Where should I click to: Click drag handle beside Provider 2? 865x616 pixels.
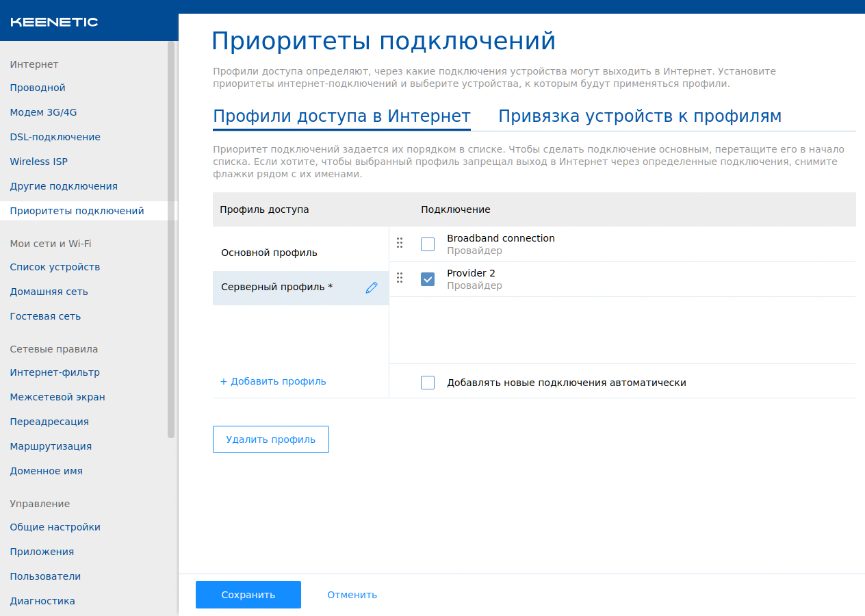400,278
